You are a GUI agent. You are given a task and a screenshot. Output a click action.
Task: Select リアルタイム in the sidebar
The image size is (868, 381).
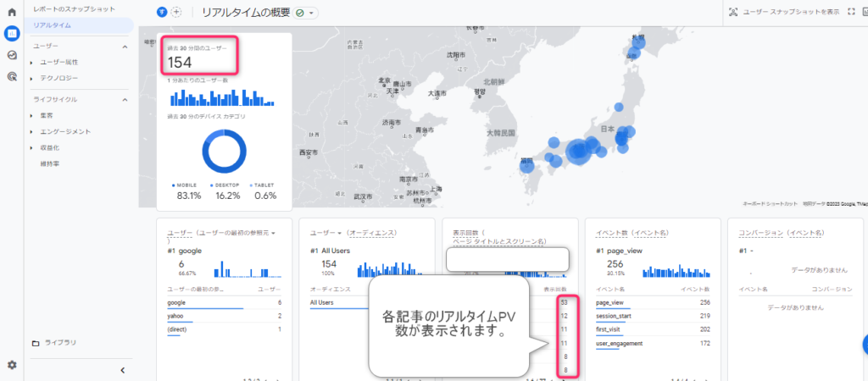[x=53, y=25]
